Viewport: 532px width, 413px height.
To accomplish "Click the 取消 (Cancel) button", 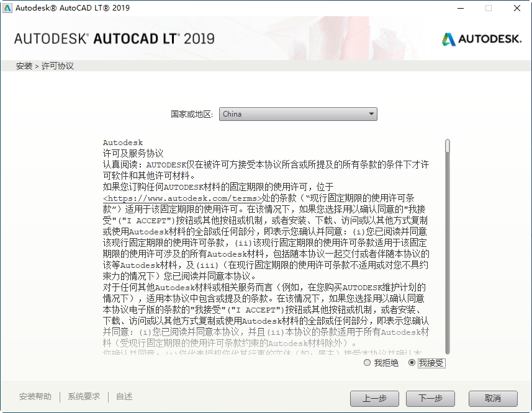I will click(493, 399).
